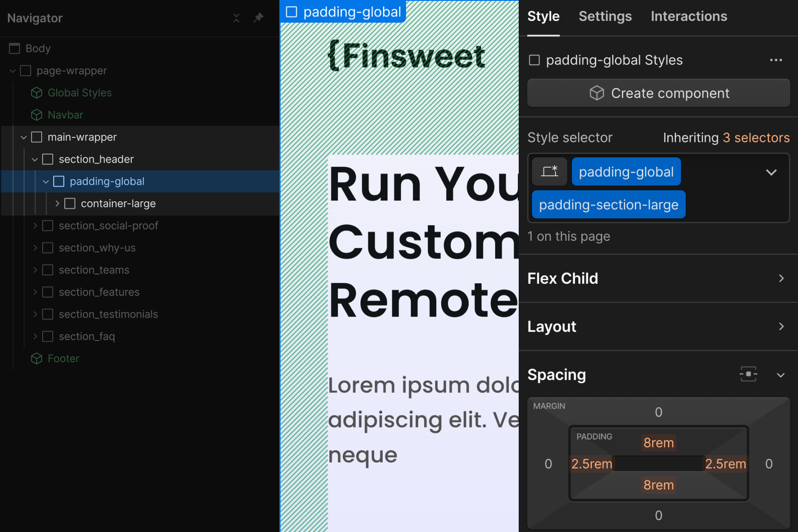Click the section_faq box icon
798x532 pixels.
click(x=48, y=336)
